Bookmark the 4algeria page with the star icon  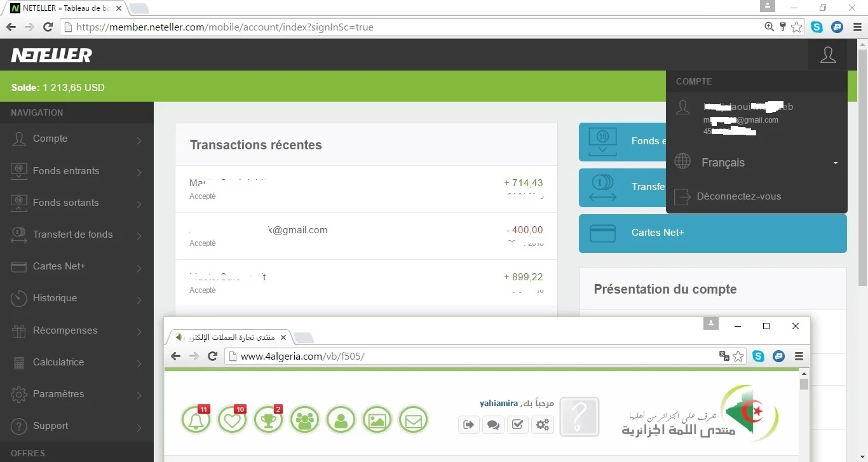pyautogui.click(x=738, y=357)
